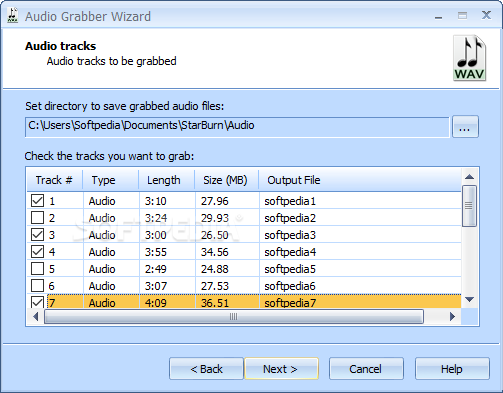Click the save directory path field
Viewport: 503px width, 393px height.
pos(237,127)
